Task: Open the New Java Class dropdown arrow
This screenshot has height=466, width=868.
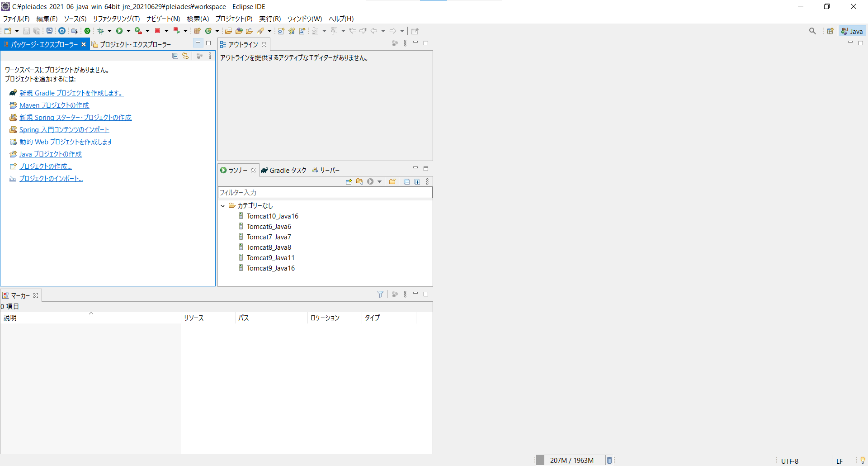Action: (217, 31)
